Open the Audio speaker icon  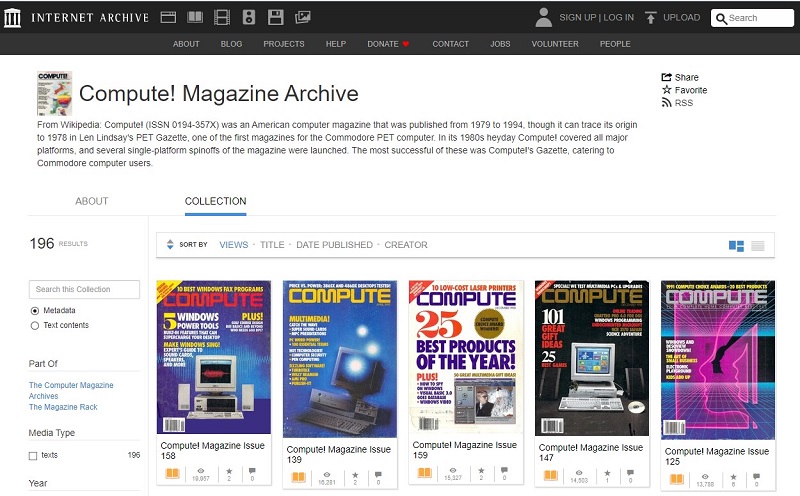pos(248,17)
